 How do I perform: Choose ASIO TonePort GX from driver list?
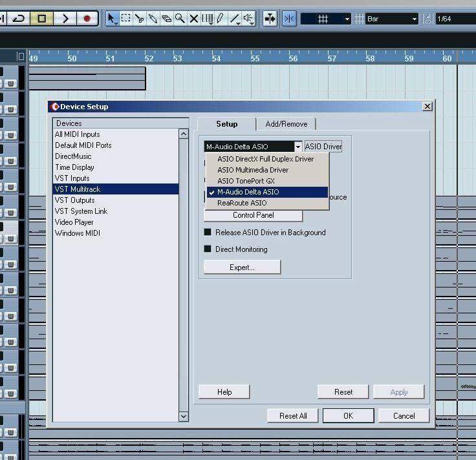click(x=246, y=181)
